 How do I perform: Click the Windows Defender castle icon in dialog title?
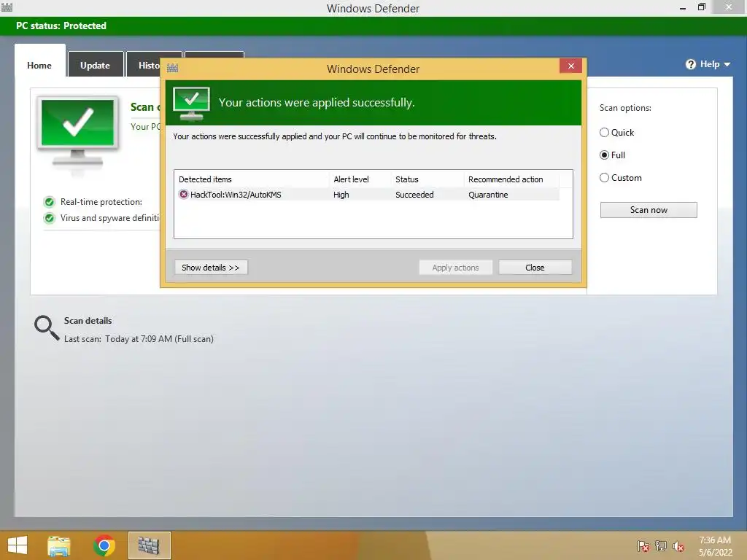point(172,68)
